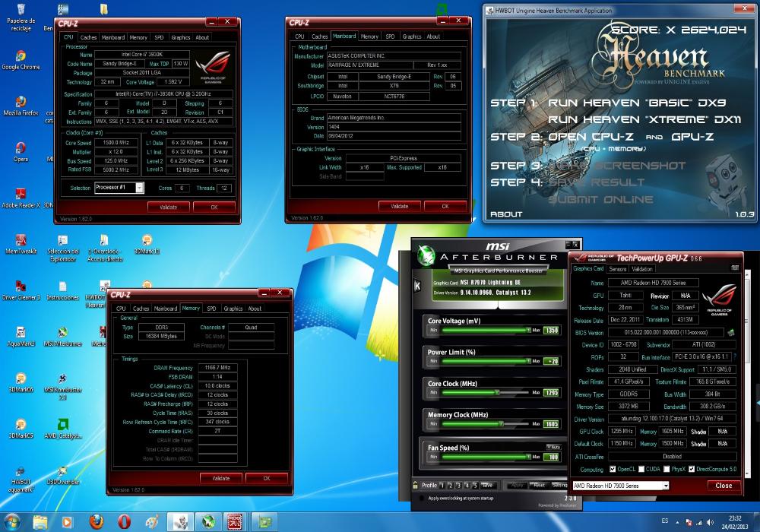The image size is (760, 532).
Task: Click Run Heaven Xtreme DX11 in HWBOT app
Action: click(x=644, y=119)
